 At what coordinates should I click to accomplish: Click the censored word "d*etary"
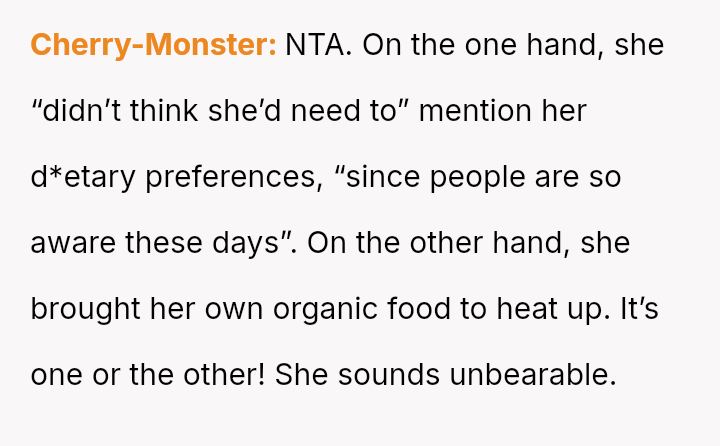coord(84,177)
